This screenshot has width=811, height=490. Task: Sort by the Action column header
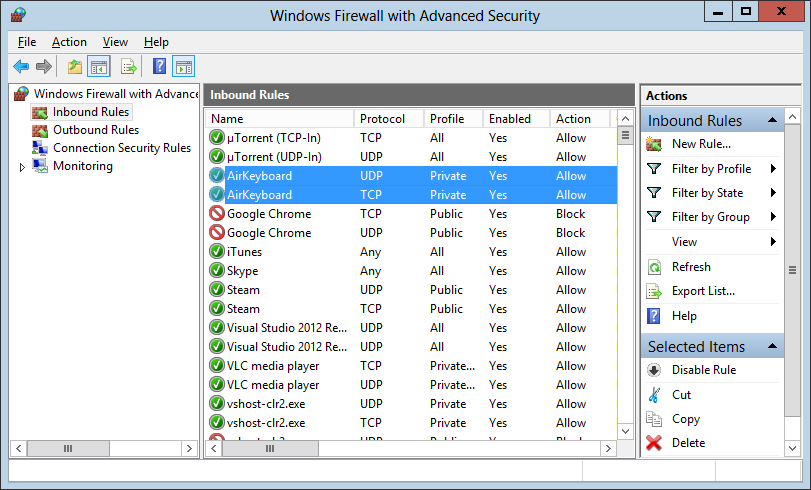[x=579, y=119]
